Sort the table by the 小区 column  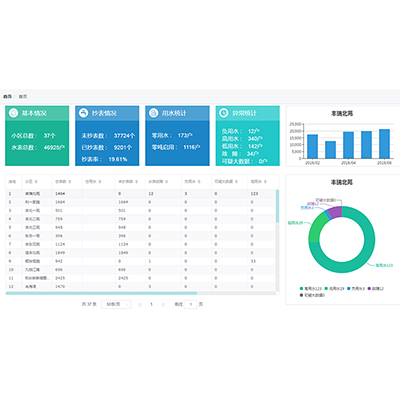(31, 182)
